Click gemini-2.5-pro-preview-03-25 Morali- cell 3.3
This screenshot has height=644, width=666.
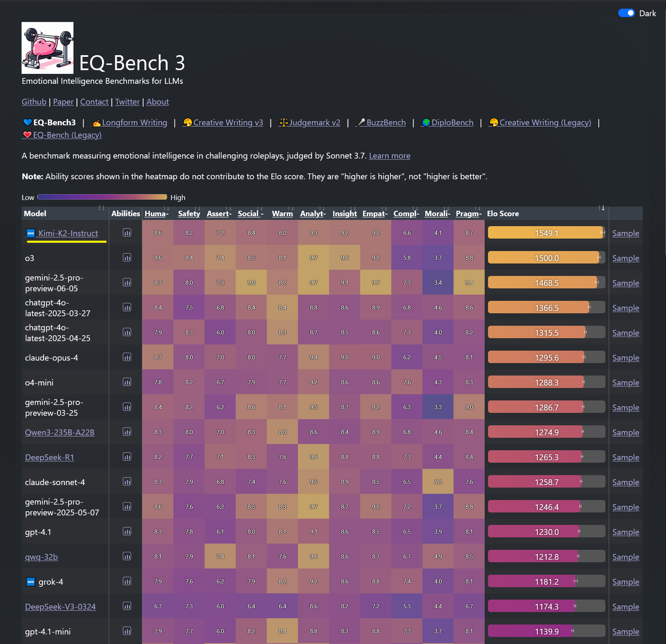(438, 407)
